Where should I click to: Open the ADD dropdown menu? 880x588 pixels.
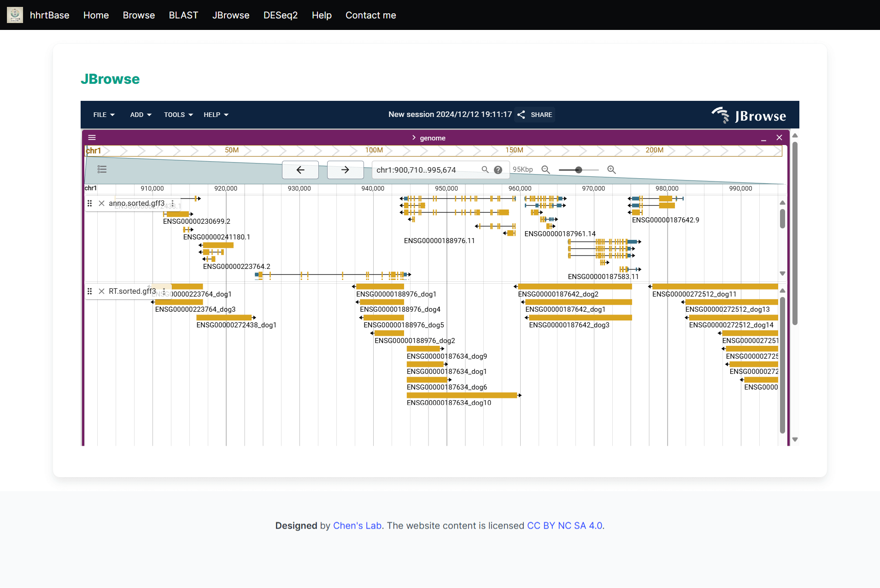(141, 115)
